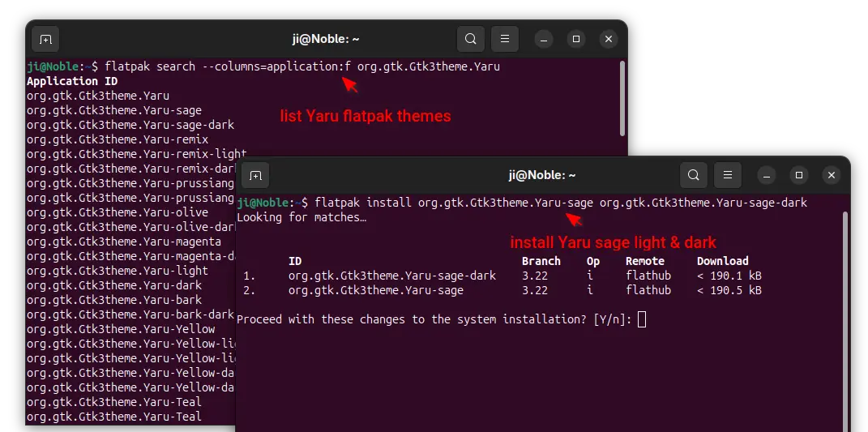Click the 'org.gtk.Gtk3theme.Yaru-light' line
The image size is (868, 432).
(x=118, y=271)
